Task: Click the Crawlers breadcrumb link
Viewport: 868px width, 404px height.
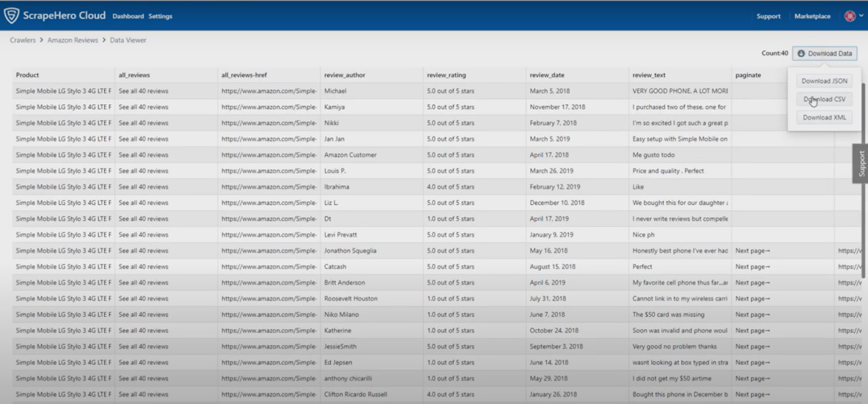Action: (x=22, y=40)
